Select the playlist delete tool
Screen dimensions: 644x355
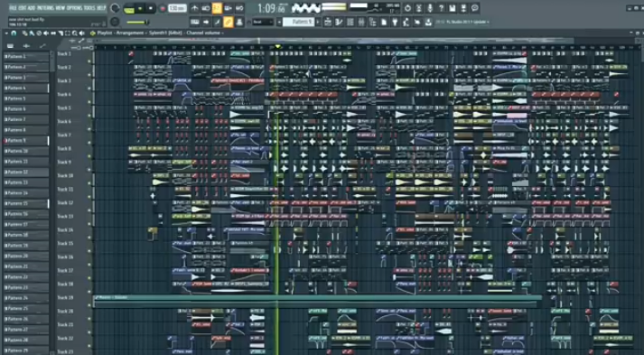tap(39, 33)
